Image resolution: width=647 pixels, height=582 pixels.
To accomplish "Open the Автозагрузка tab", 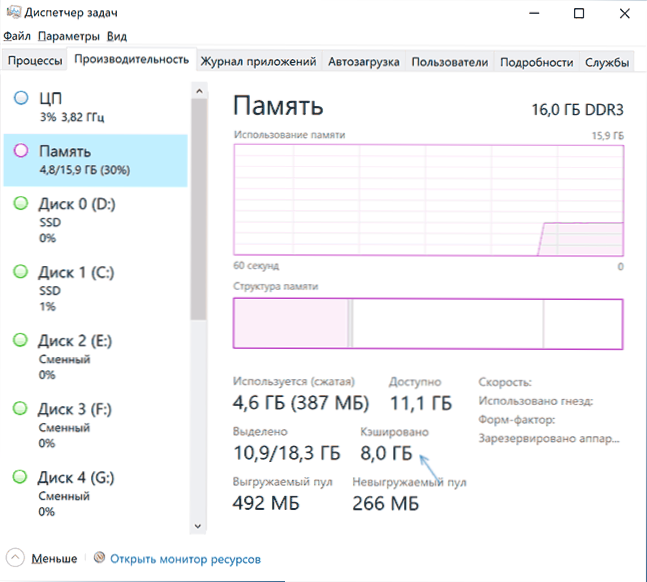I will [x=364, y=62].
